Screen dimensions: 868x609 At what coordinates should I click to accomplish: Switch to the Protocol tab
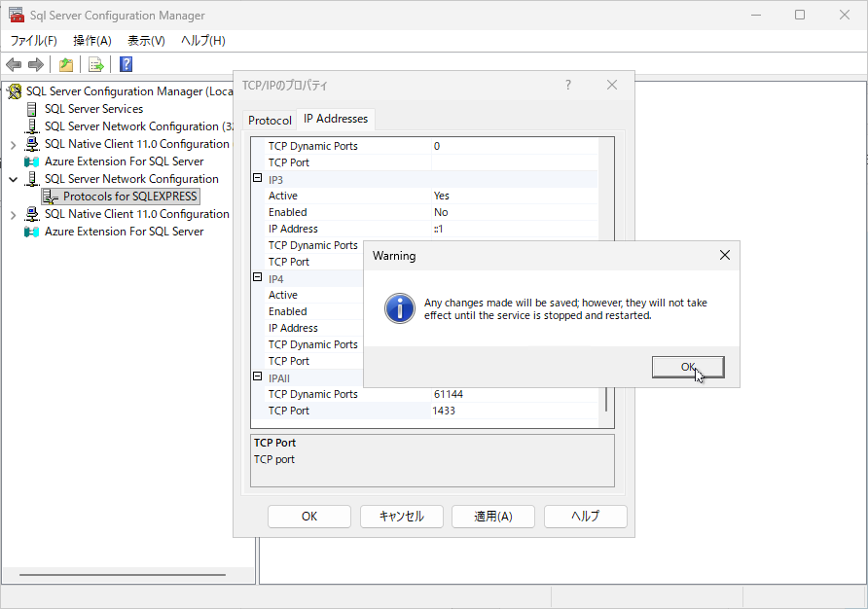[270, 121]
